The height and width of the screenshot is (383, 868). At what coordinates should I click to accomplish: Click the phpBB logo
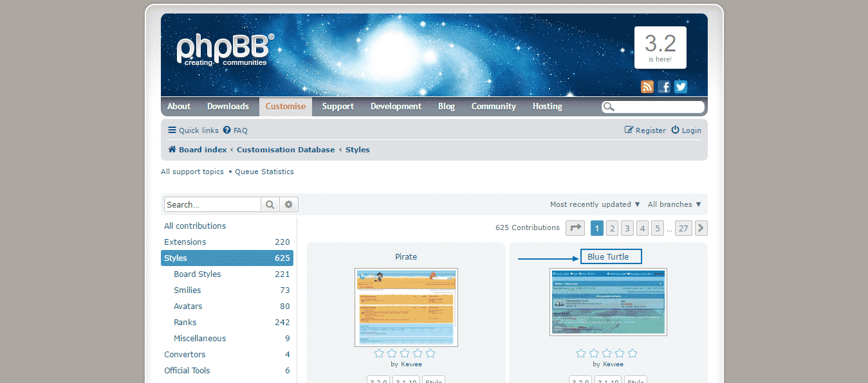click(x=224, y=49)
